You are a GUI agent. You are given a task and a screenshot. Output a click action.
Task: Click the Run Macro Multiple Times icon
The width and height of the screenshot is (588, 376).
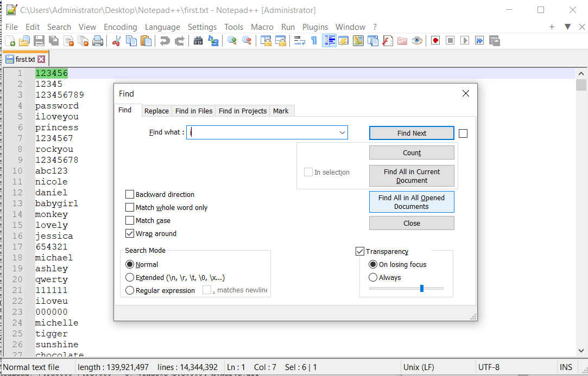point(479,41)
